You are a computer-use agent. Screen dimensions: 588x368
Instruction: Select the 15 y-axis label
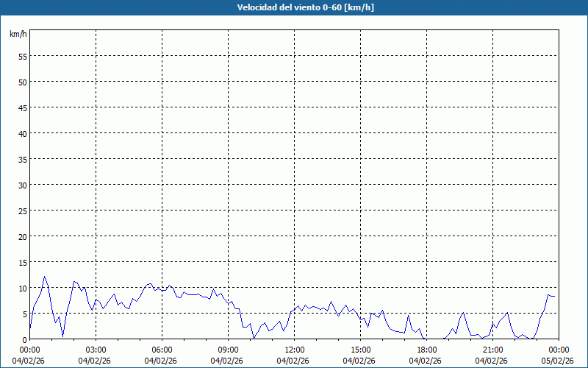[x=22, y=262]
